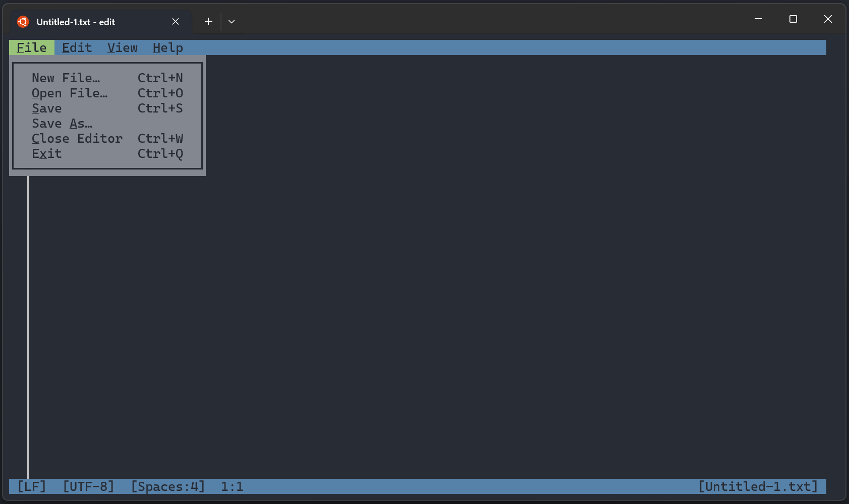Select Close Editor from the File menu

click(x=77, y=138)
